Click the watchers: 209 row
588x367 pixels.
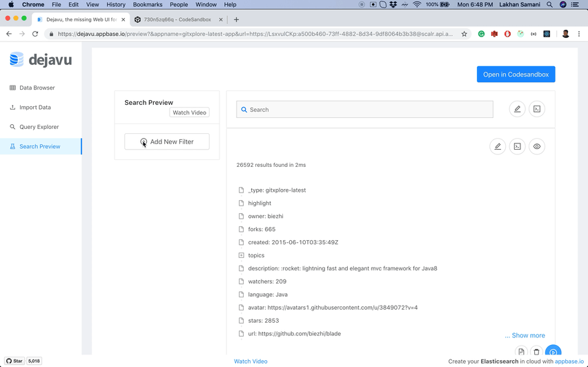click(x=267, y=281)
